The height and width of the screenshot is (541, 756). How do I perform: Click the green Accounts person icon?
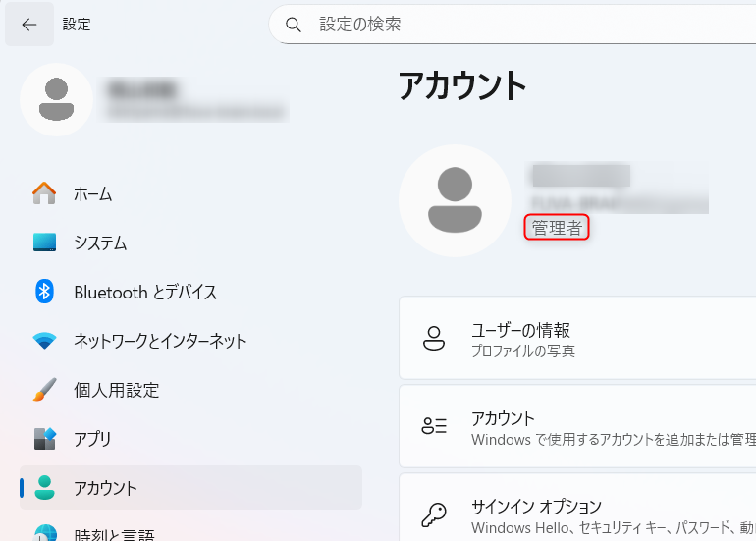[44, 487]
